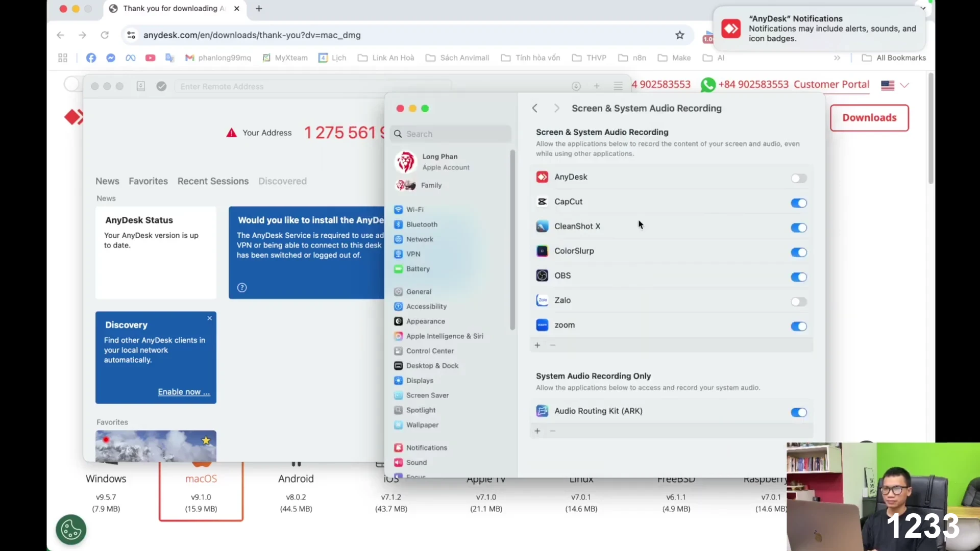Screen dimensions: 980x551
Task: Switch to the Discovered tab in AnyDesk
Action: tap(282, 181)
